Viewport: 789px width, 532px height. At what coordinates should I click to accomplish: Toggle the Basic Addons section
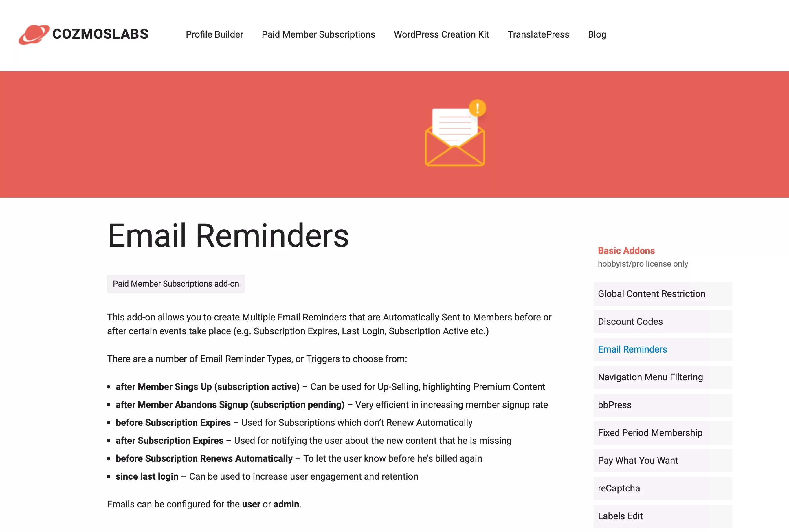click(625, 250)
